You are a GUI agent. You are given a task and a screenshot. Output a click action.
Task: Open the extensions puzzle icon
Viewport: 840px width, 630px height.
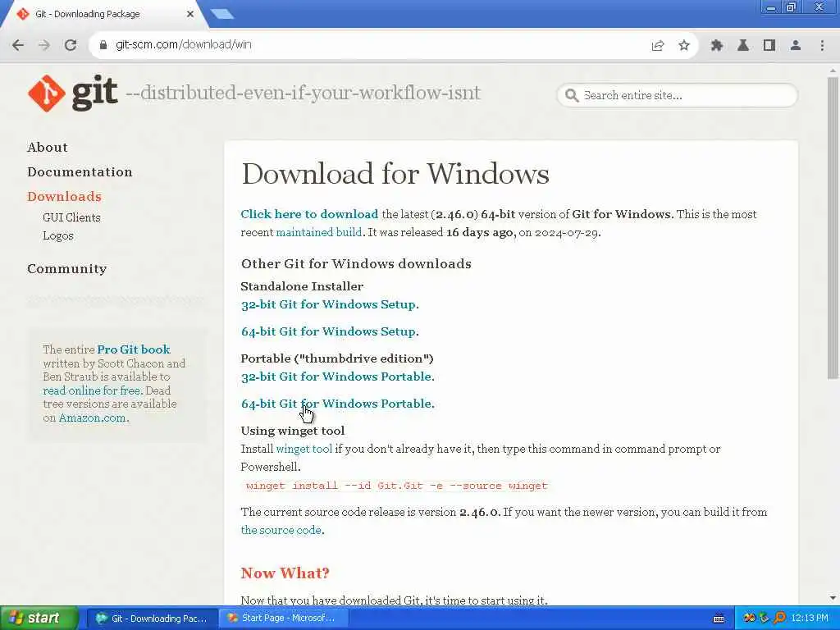point(716,46)
